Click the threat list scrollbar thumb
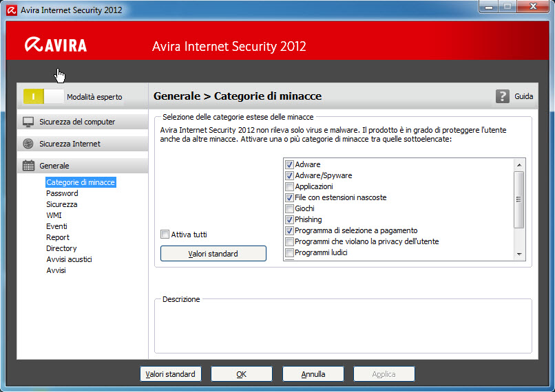 click(x=519, y=199)
